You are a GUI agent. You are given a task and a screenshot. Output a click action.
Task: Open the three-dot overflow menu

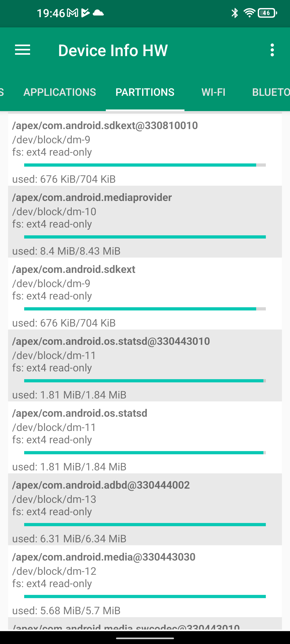pyautogui.click(x=272, y=50)
